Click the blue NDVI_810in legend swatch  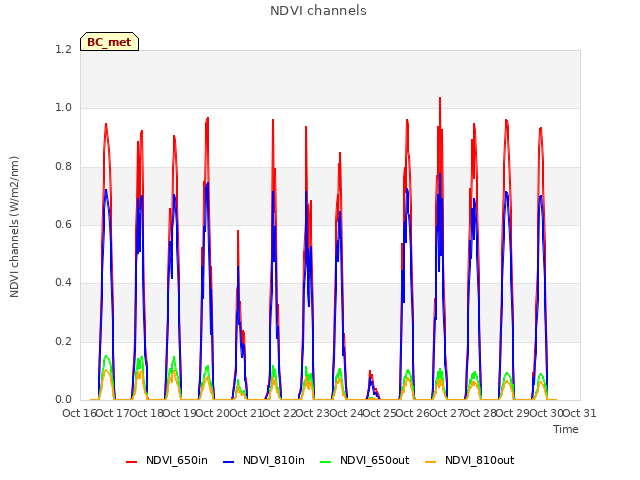[x=229, y=462]
